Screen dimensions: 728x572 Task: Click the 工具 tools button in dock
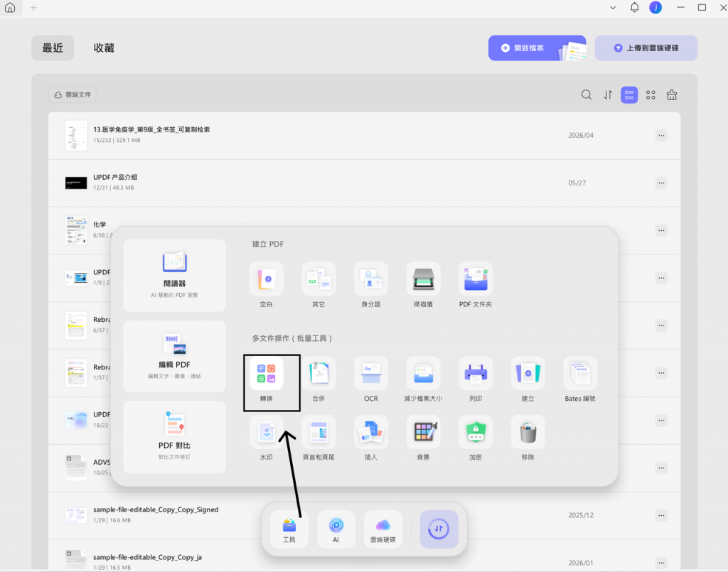point(289,529)
